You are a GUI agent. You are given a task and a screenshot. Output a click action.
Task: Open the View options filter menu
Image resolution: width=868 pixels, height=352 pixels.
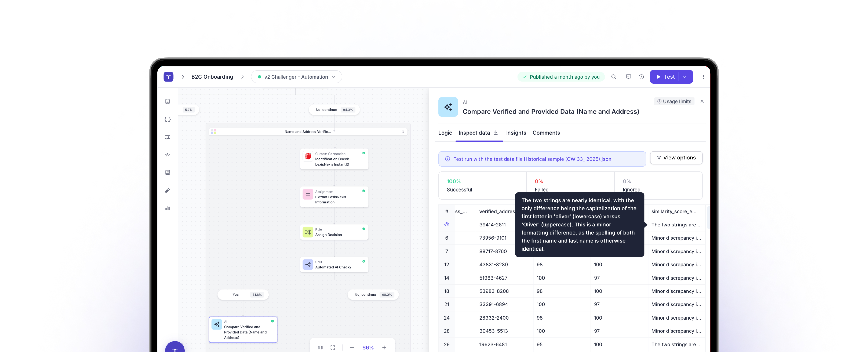coord(676,158)
